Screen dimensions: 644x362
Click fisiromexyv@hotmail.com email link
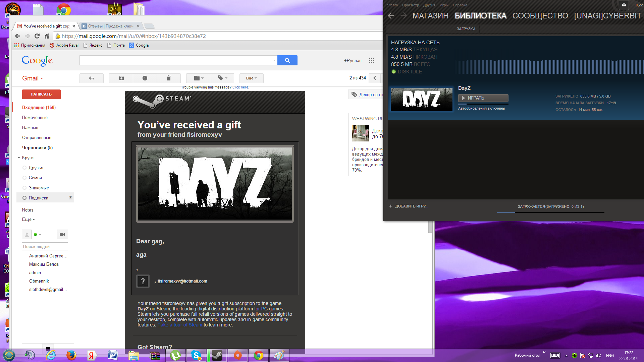(x=182, y=281)
